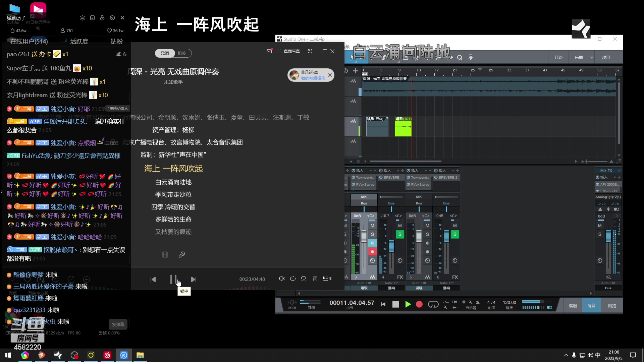Click the 桌面写真 desktop photo button
The height and width of the screenshot is (362, 644).
pyautogui.click(x=288, y=51)
